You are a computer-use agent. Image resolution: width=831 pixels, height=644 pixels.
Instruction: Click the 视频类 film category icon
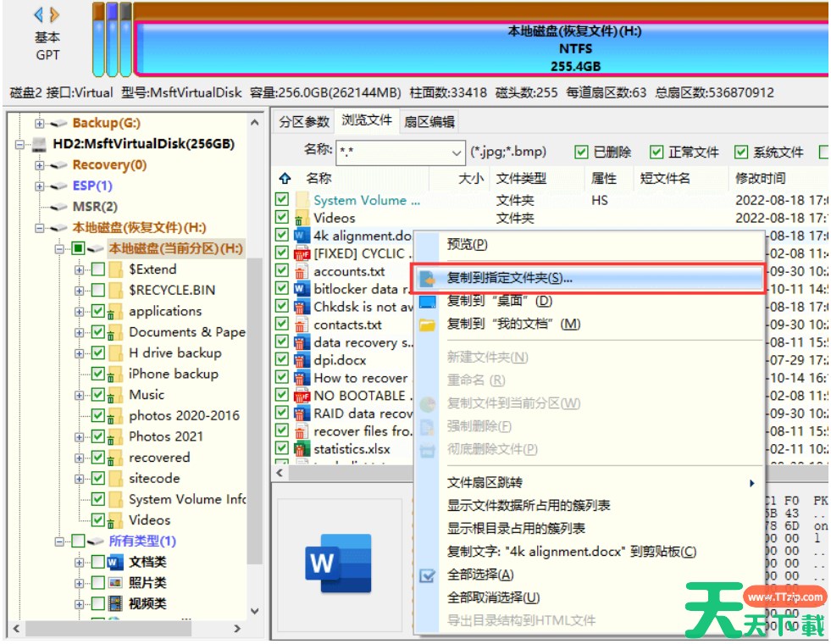point(115,603)
